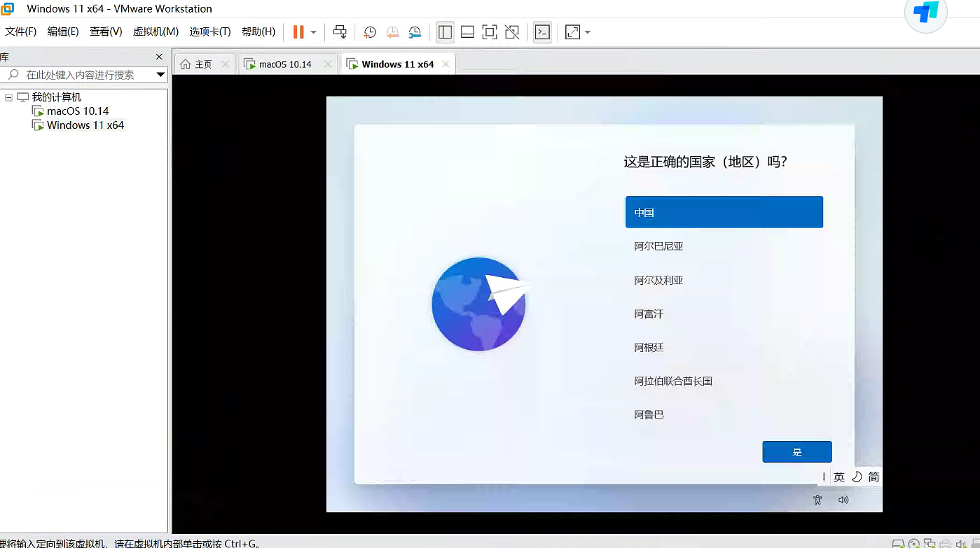
Task: Take a snapshot of this virtual machine
Action: click(369, 32)
